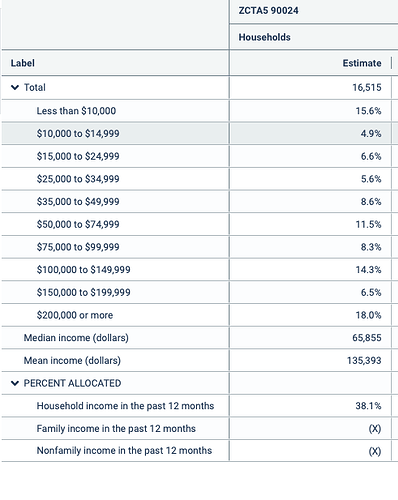Viewport: 398px width, 500px height.
Task: Select Household income in the past 12 months
Action: tap(125, 406)
